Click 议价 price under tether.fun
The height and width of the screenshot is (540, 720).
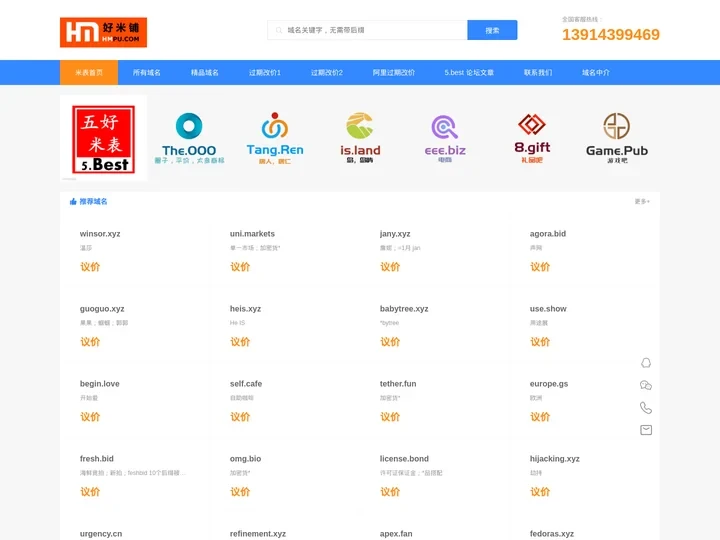click(x=390, y=416)
